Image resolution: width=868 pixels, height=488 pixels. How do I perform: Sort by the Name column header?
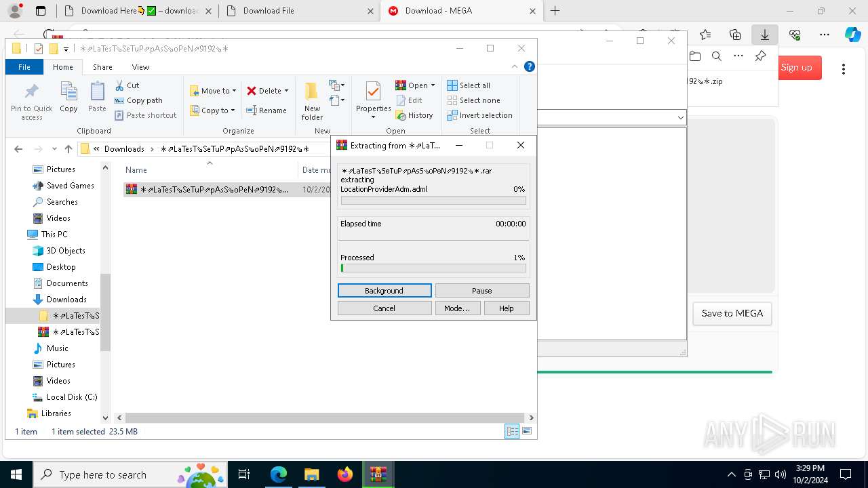coord(210,169)
